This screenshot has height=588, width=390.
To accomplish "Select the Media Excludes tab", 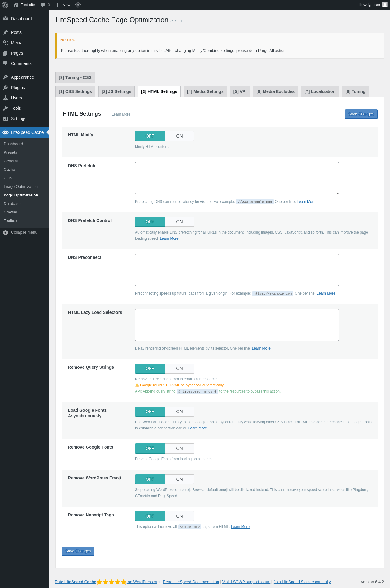I will tap(275, 91).
